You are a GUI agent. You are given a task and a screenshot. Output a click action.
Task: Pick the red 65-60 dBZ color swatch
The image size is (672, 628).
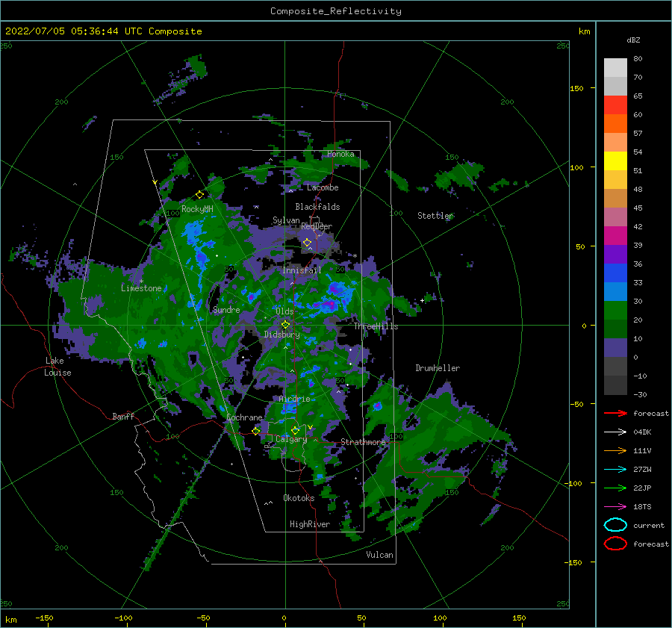pos(615,105)
